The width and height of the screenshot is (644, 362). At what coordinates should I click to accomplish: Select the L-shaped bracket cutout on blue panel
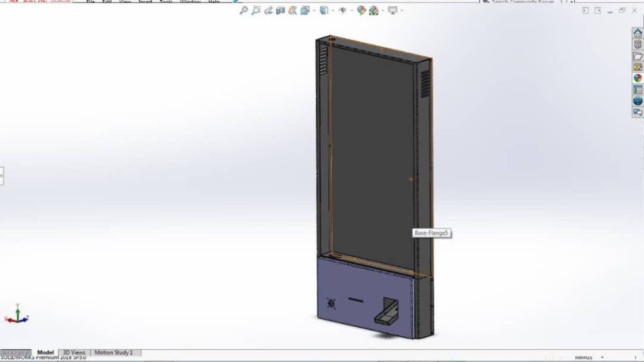coord(387,310)
